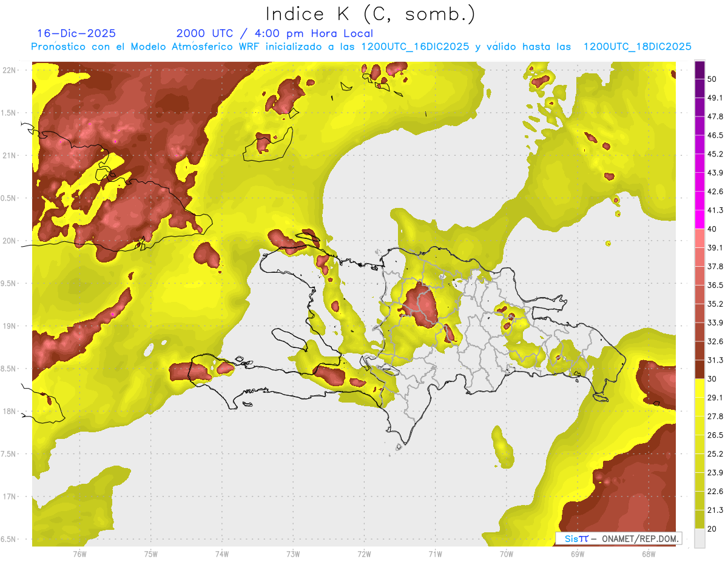Click colorbar label "49.1"
The image size is (728, 562).
click(x=715, y=98)
